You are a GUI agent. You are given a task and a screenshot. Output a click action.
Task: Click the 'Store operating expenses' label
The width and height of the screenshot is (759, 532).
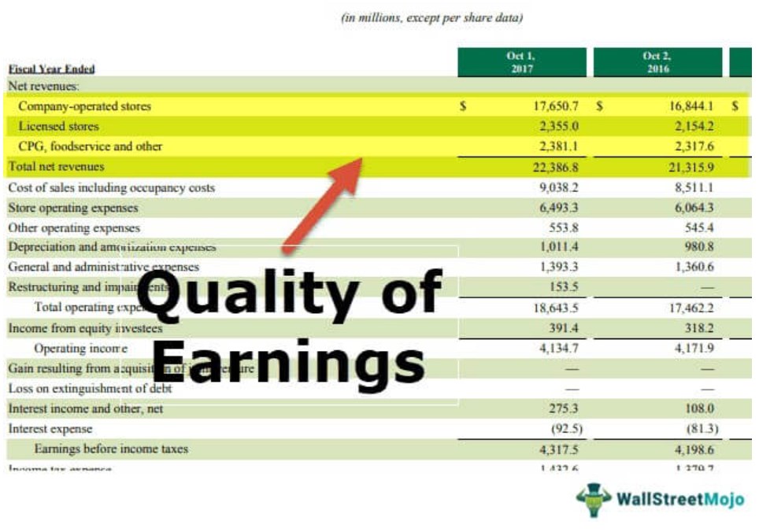[x=73, y=208]
